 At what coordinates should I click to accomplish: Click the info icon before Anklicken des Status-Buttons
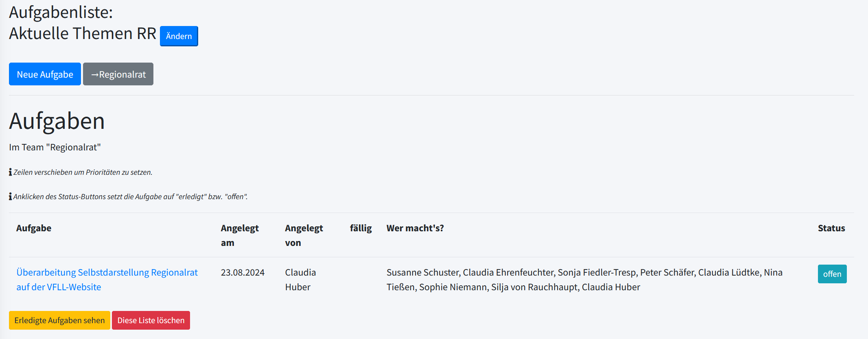[x=11, y=197]
